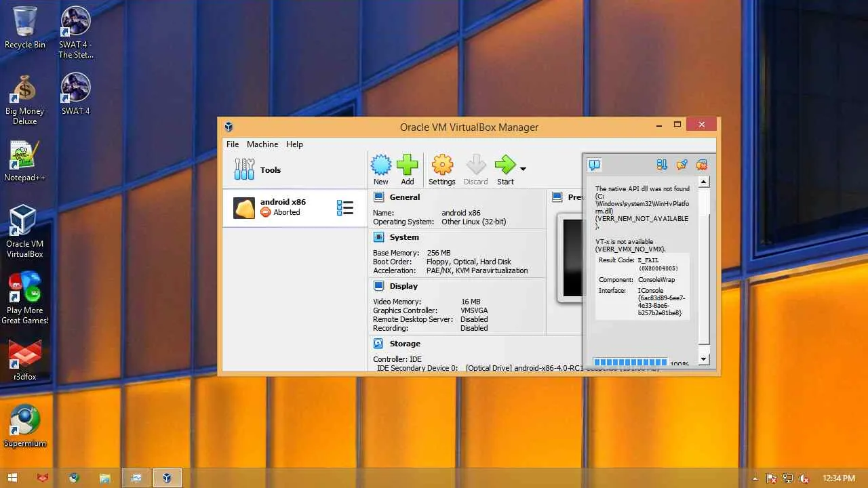Click the System section header
The width and height of the screenshot is (868, 488).
[404, 237]
